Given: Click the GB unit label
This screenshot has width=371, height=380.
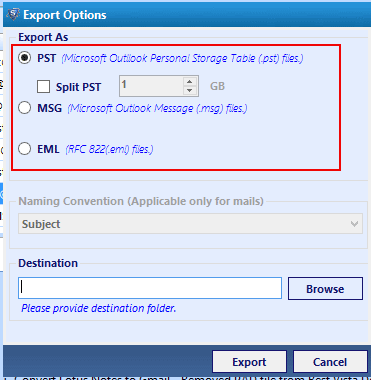Looking at the screenshot, I should pyautogui.click(x=217, y=86).
